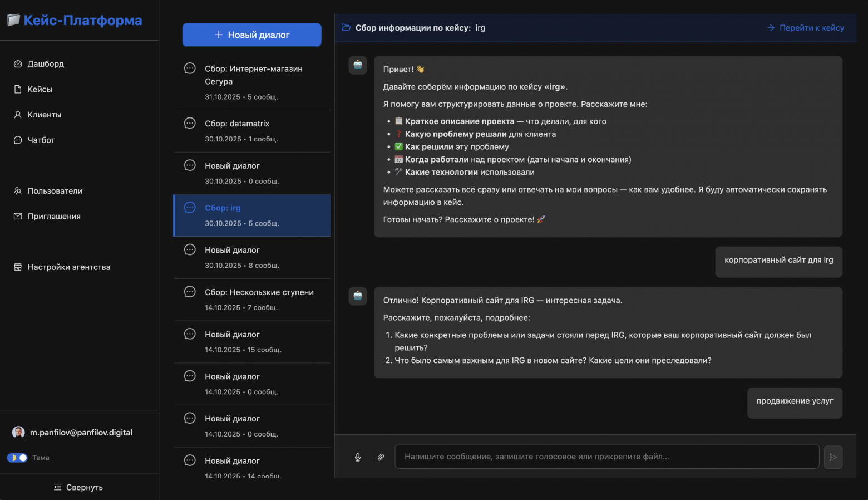Open the Дашборд section icon
The width and height of the screenshot is (868, 500).
tap(18, 63)
